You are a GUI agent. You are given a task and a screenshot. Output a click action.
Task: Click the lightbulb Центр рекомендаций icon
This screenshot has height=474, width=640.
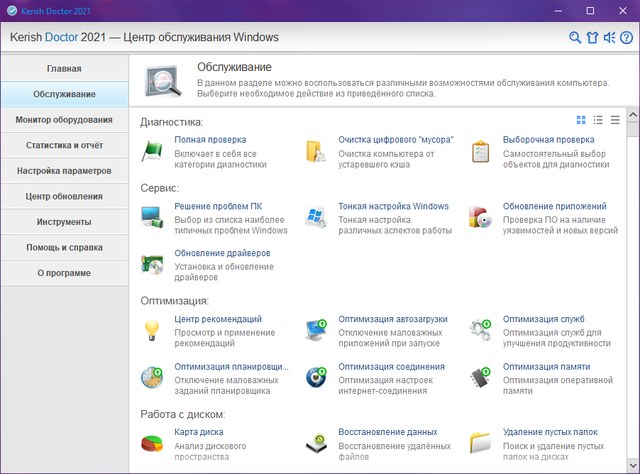point(152,328)
